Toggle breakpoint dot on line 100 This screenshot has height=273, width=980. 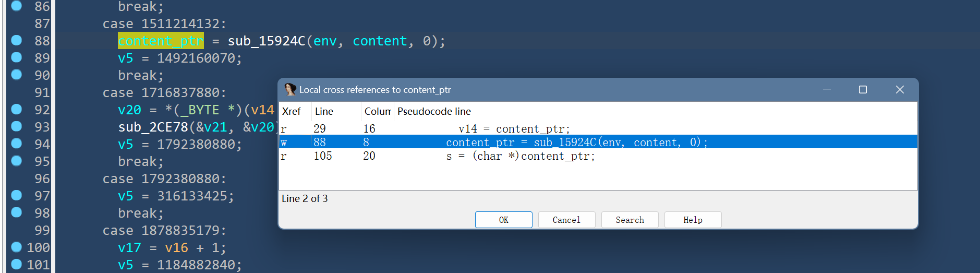(16, 247)
